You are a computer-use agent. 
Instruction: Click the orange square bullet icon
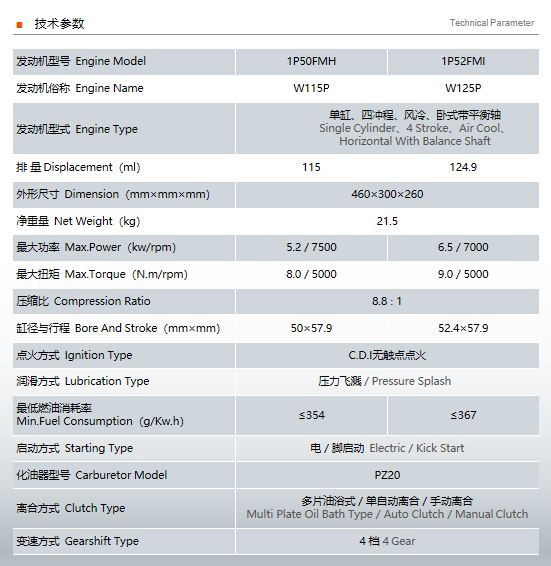click(19, 25)
